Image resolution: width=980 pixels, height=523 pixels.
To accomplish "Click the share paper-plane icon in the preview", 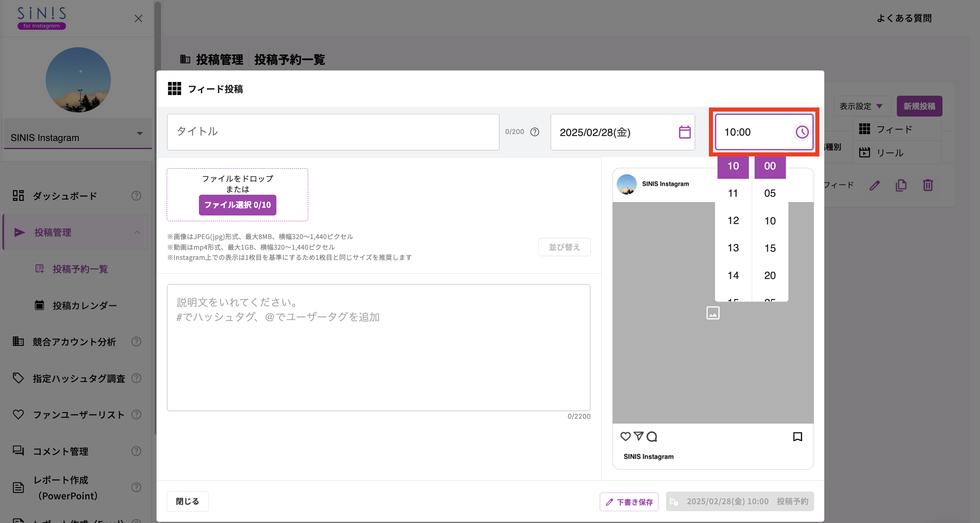I will coord(638,436).
